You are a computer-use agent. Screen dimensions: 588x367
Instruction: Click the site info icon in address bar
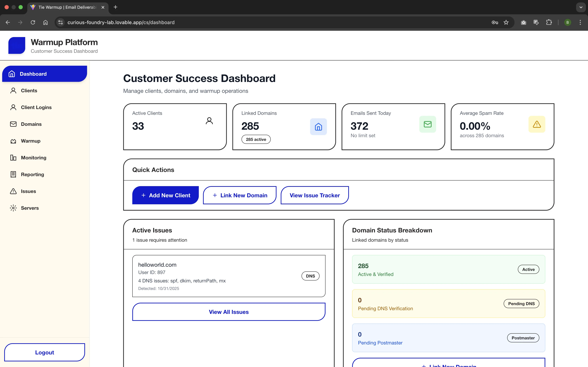click(x=61, y=22)
